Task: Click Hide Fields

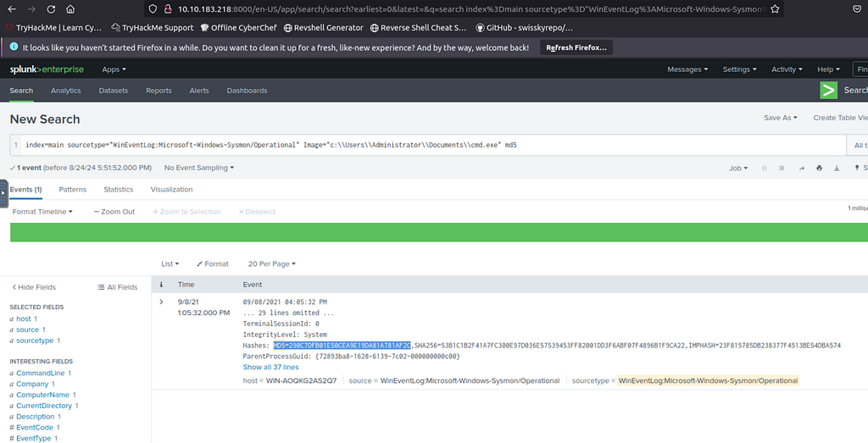Action: (x=34, y=287)
